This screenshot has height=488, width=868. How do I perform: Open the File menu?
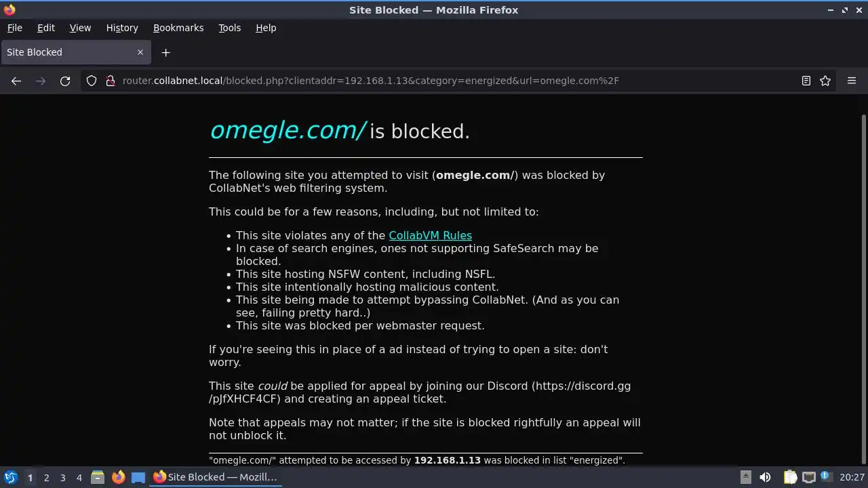coord(14,28)
